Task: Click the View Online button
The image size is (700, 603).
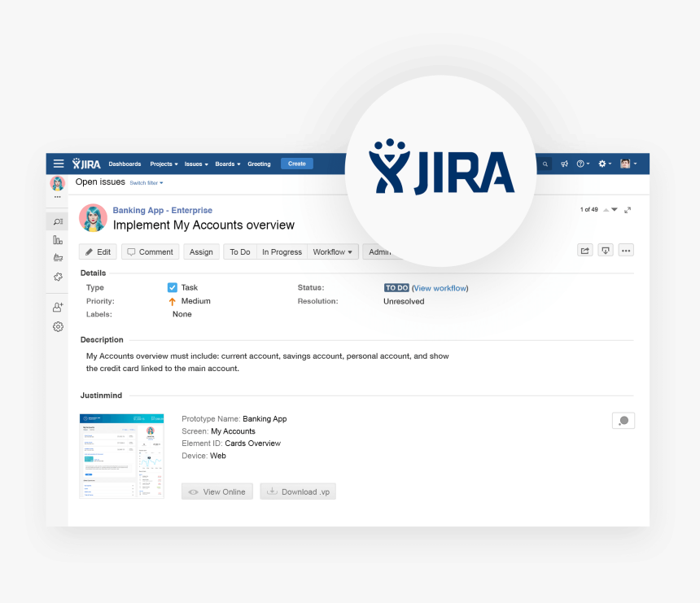Action: coord(217,492)
